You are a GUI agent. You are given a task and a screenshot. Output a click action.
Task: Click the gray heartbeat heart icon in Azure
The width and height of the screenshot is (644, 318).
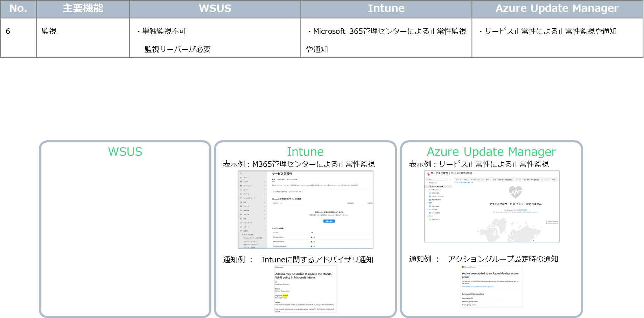[515, 192]
